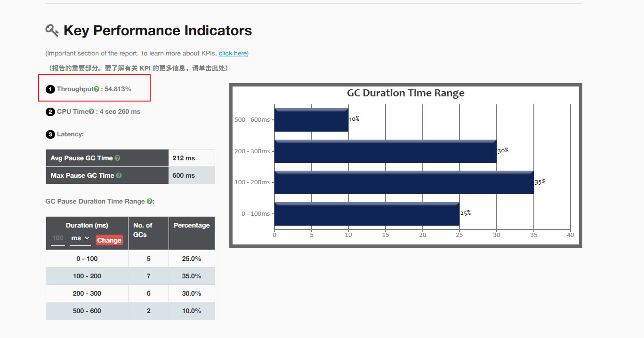Image resolution: width=644 pixels, height=338 pixels.
Task: Click the 0 - 100ms chart bar
Action: tap(366, 214)
